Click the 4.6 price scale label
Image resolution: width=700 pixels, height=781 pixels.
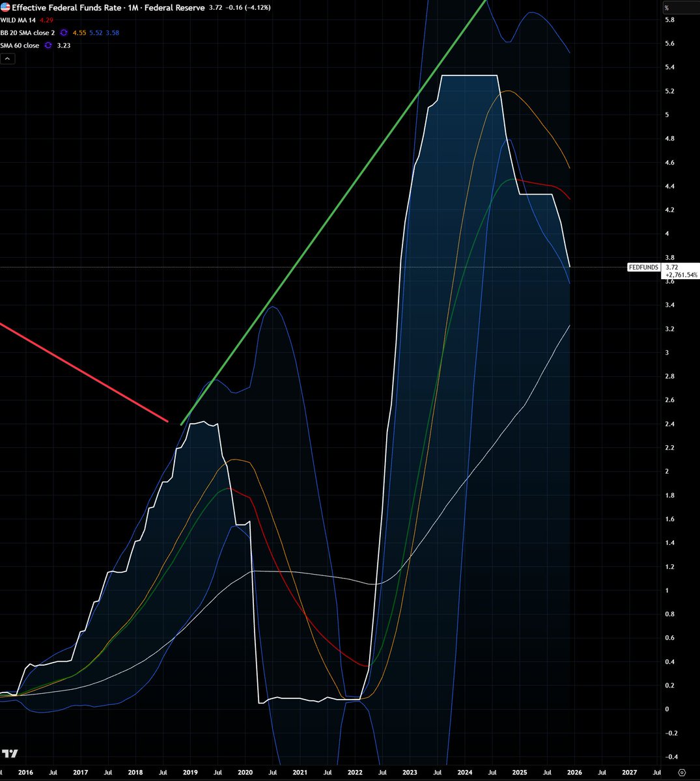point(669,163)
